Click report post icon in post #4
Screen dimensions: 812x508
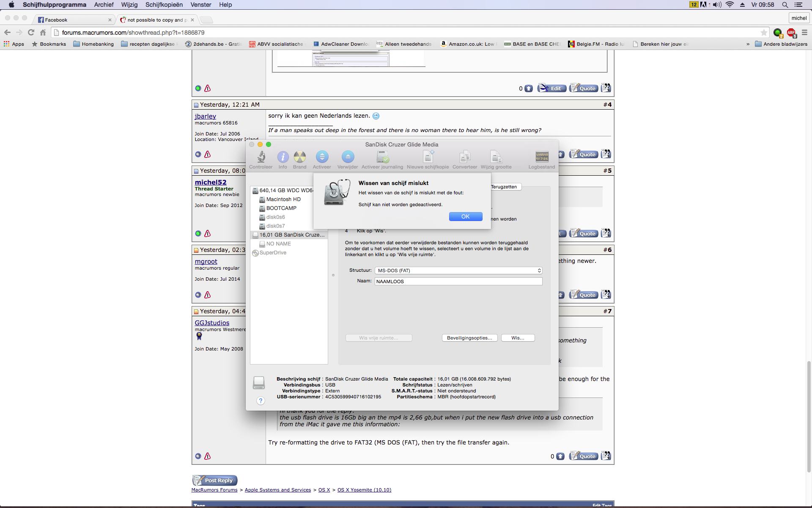(x=208, y=155)
